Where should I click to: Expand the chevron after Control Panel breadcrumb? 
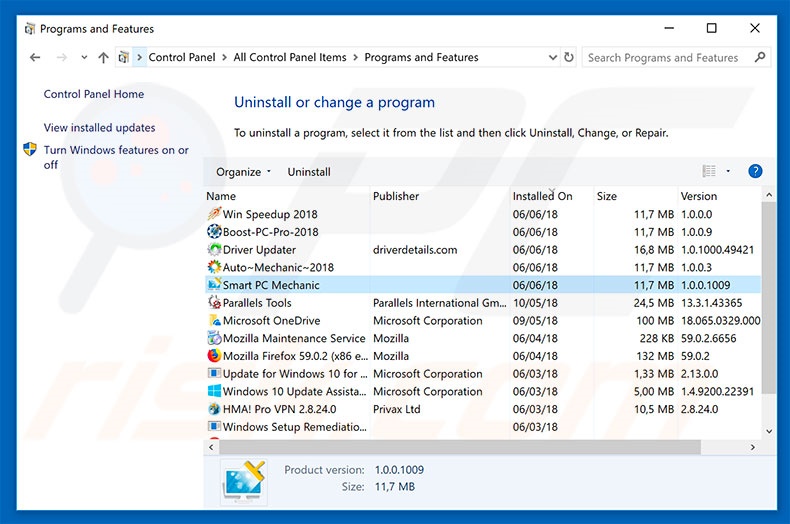point(224,57)
